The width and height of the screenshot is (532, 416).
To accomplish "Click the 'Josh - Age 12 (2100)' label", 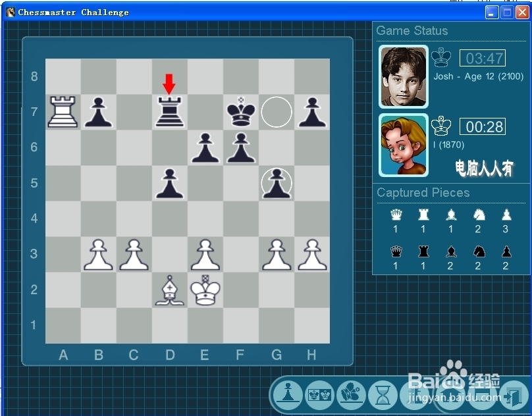I will [479, 76].
